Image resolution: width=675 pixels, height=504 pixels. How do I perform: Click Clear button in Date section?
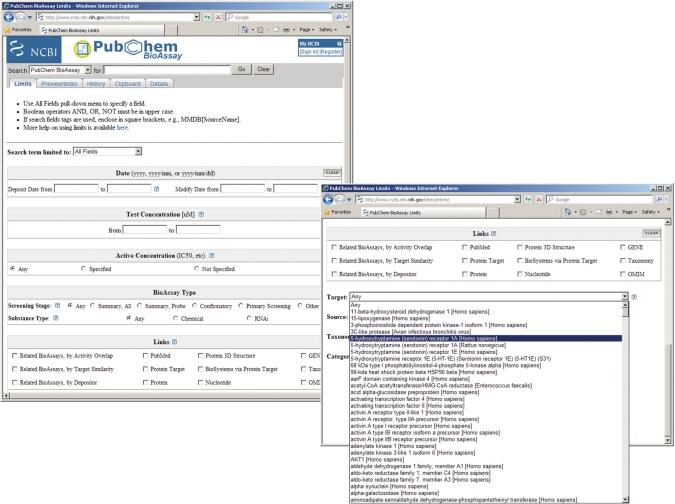point(332,173)
